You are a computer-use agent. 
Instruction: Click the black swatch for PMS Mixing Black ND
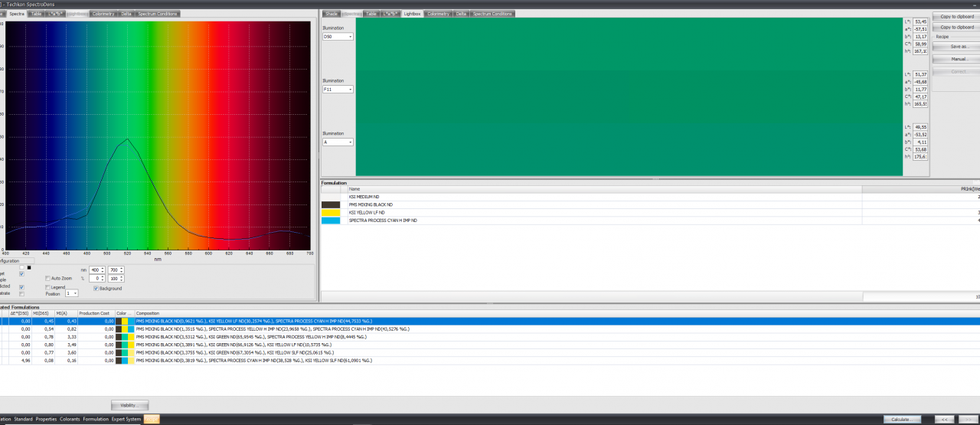pos(331,204)
